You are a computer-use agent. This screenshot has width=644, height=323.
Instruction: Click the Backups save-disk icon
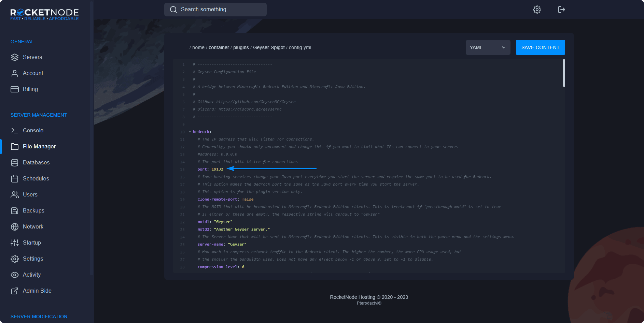click(15, 211)
